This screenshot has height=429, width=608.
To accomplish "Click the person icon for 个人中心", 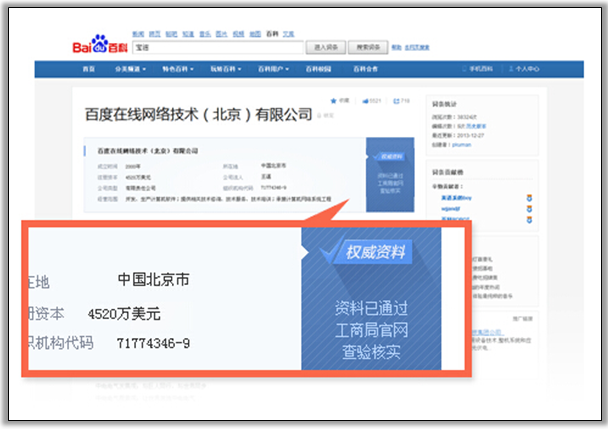I will click(x=511, y=69).
